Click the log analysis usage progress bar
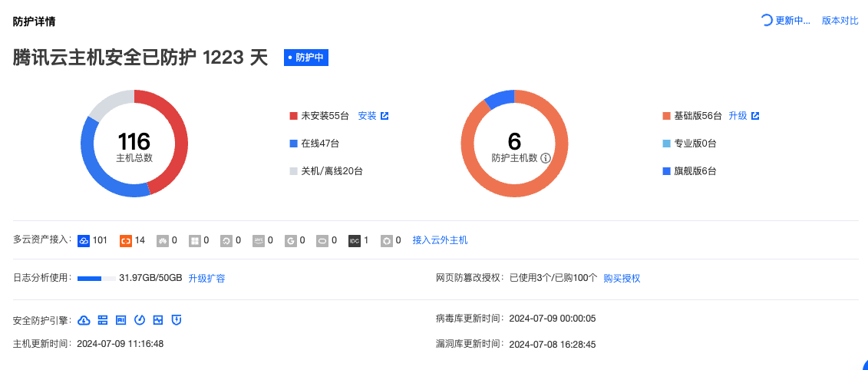This screenshot has height=370, width=868. [x=97, y=278]
